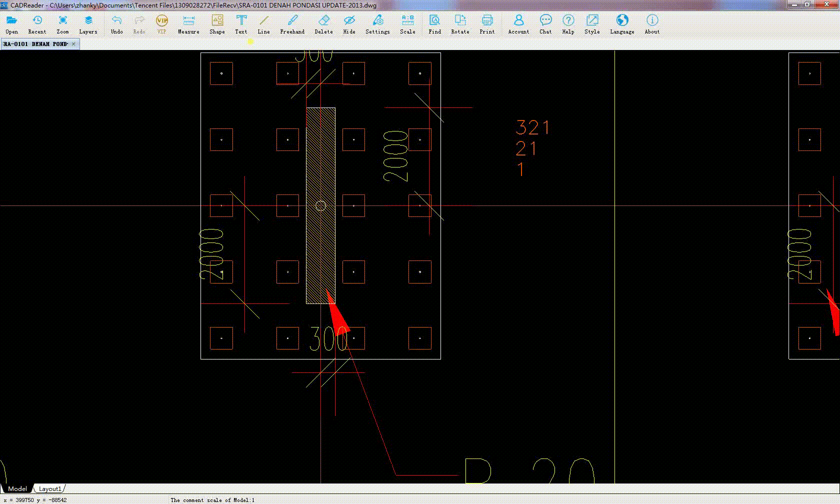Open the Find search tool
The width and height of the screenshot is (840, 504).
[434, 24]
